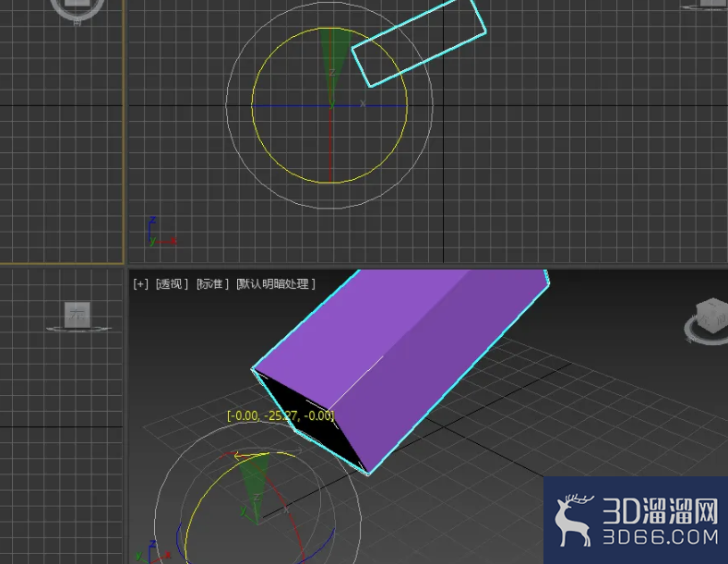Select the cyan box outline in top viewport
This screenshot has height=564, width=728.
click(x=419, y=42)
